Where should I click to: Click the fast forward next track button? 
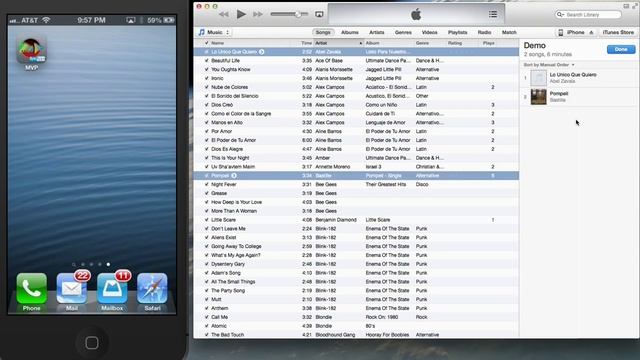pos(258,14)
